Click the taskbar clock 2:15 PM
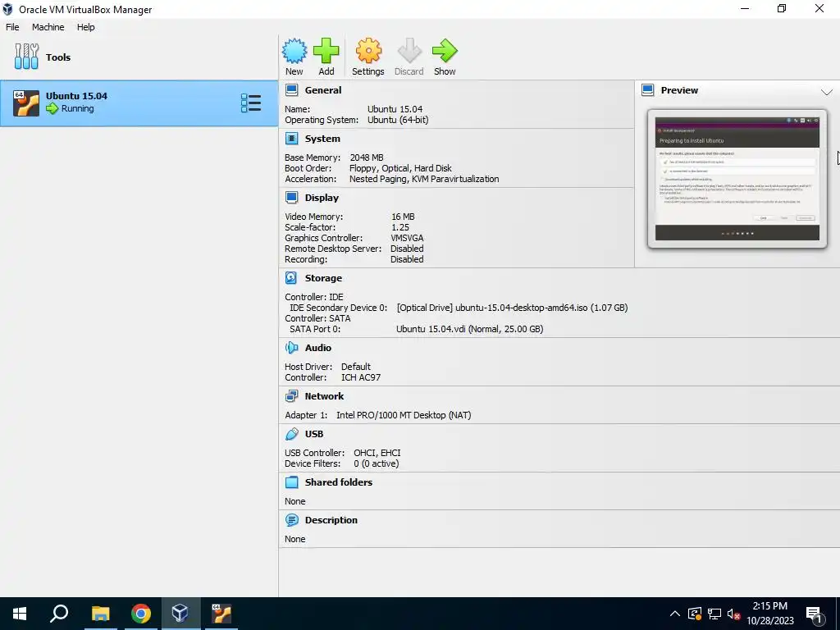The height and width of the screenshot is (630, 840). [x=769, y=606]
